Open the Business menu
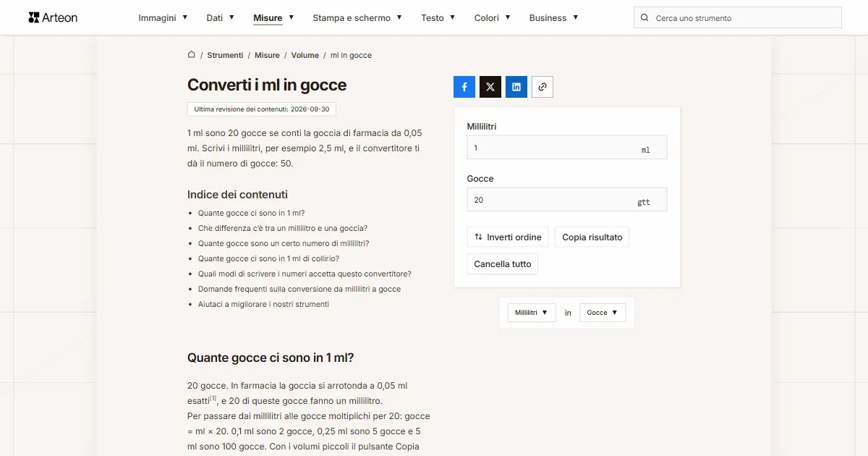This screenshot has height=456, width=868. (x=553, y=18)
